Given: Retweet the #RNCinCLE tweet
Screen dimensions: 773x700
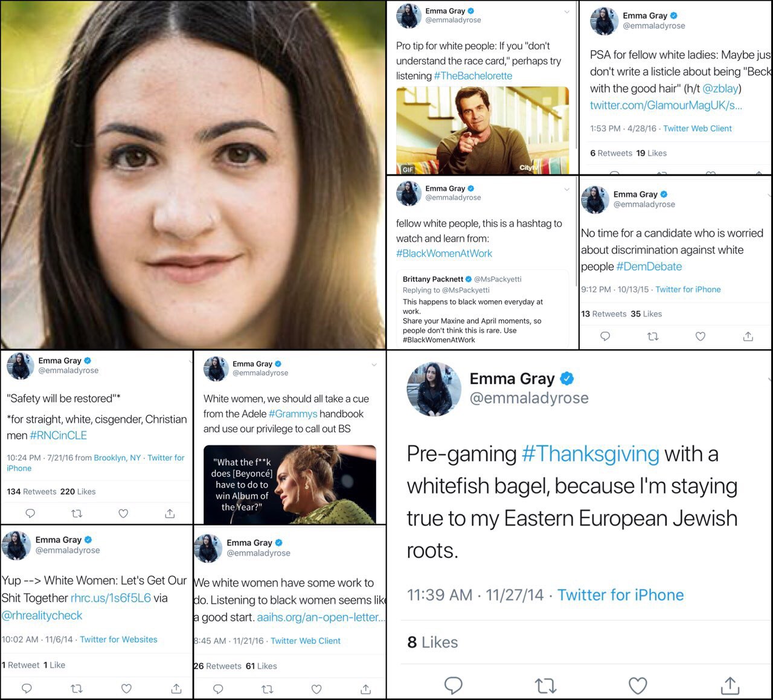Looking at the screenshot, I should click(77, 513).
